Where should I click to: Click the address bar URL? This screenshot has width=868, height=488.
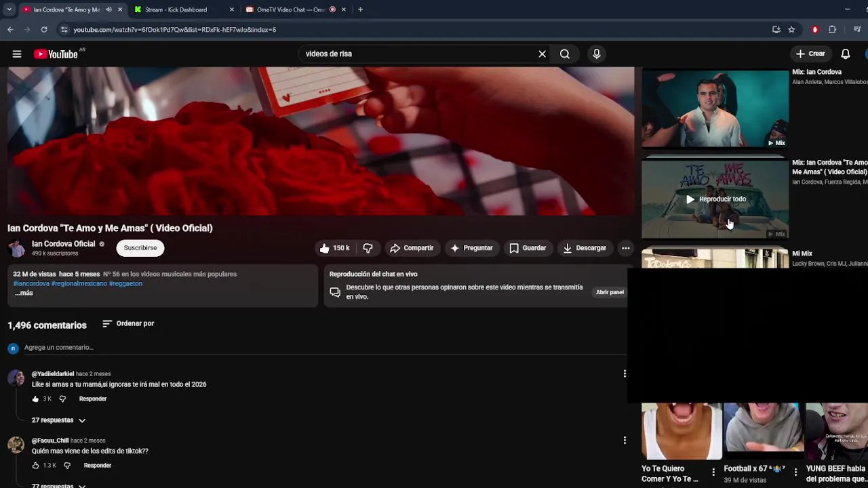tap(174, 30)
